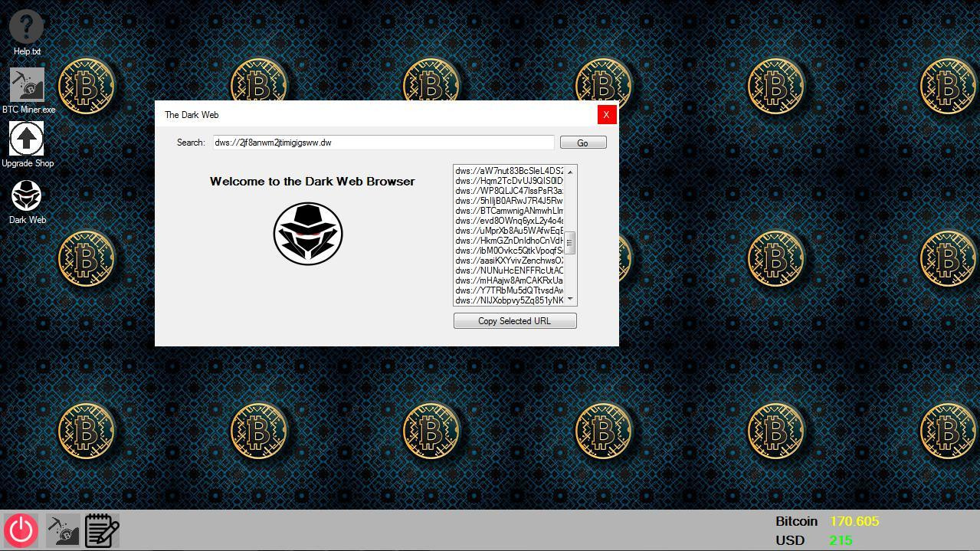
Task: Open the notepad icon in taskbar
Action: click(x=102, y=530)
